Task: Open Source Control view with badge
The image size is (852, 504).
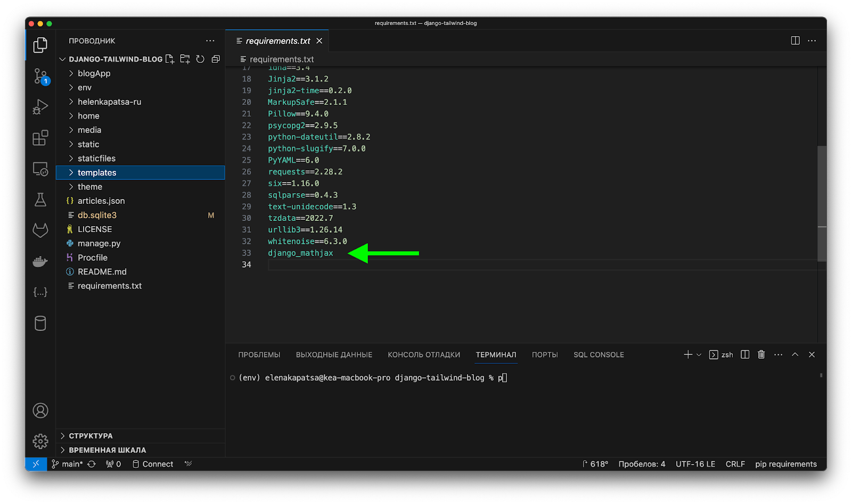Action: click(x=40, y=76)
